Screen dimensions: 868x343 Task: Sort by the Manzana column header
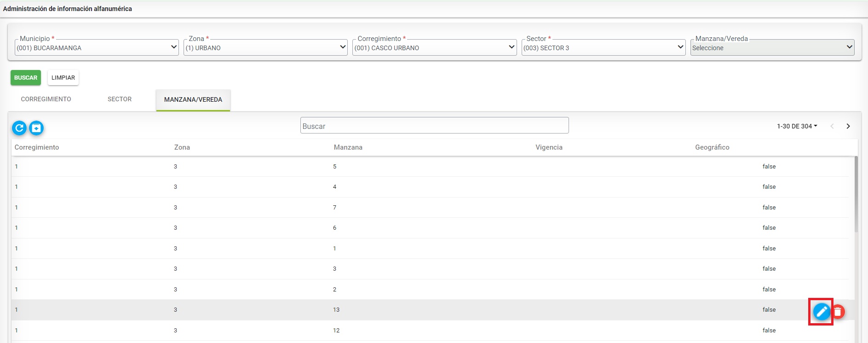(348, 147)
